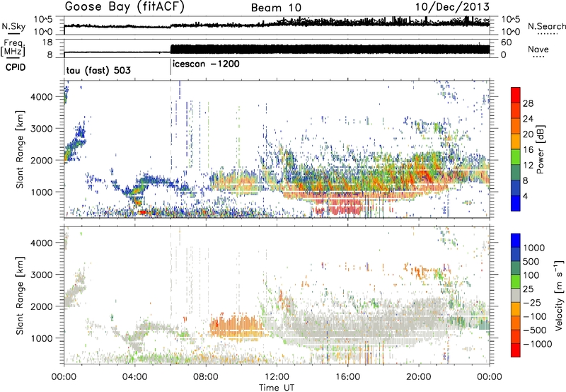Click the 'Velocity [m s-1]' colorbar label
Image resolution: width=566 pixels, height=392 pixels.
click(x=559, y=295)
